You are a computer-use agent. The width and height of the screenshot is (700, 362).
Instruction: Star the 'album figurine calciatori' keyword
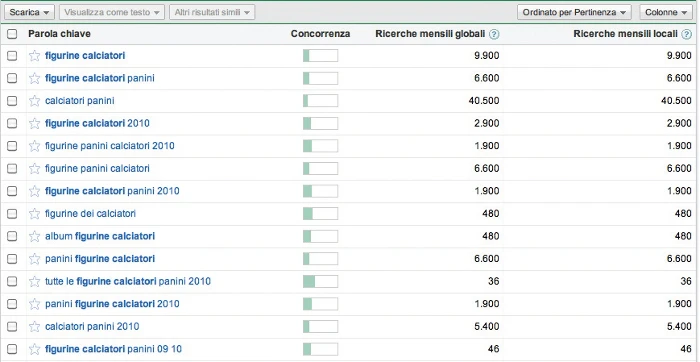[x=34, y=236]
